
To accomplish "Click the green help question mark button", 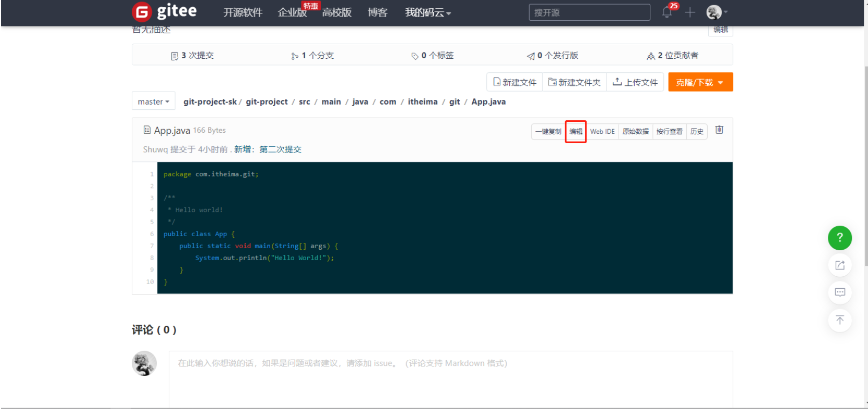I will click(839, 238).
